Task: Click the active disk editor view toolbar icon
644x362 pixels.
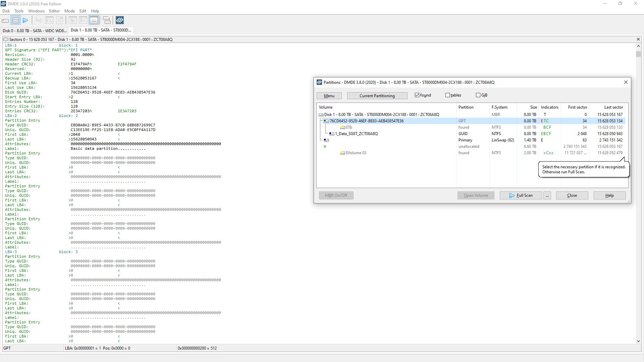Action: [x=94, y=20]
